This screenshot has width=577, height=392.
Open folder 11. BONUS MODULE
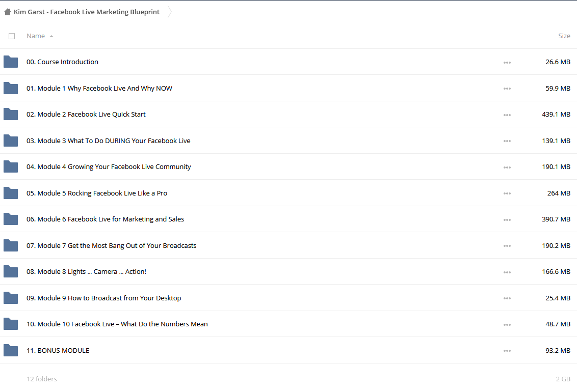pyautogui.click(x=58, y=350)
